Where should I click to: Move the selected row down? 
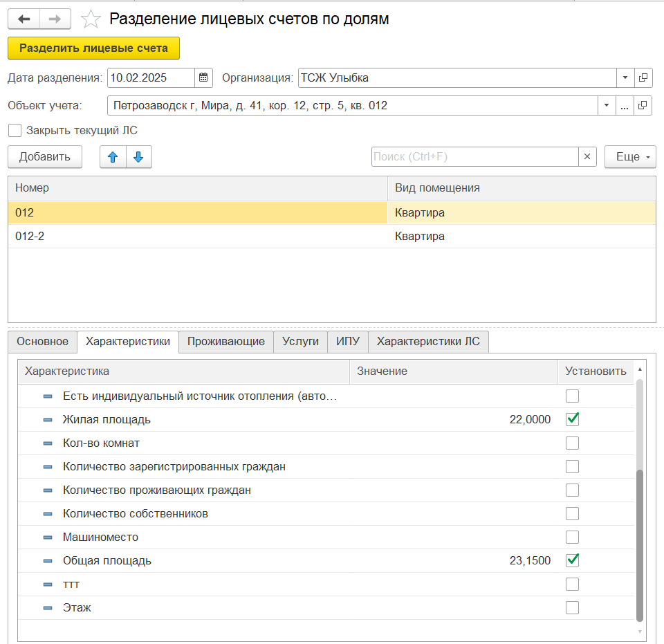click(x=138, y=157)
